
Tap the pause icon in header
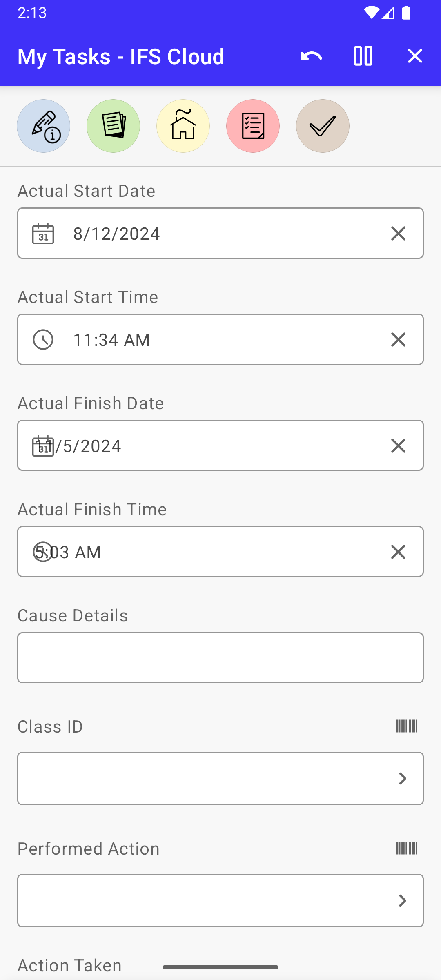[x=363, y=56]
